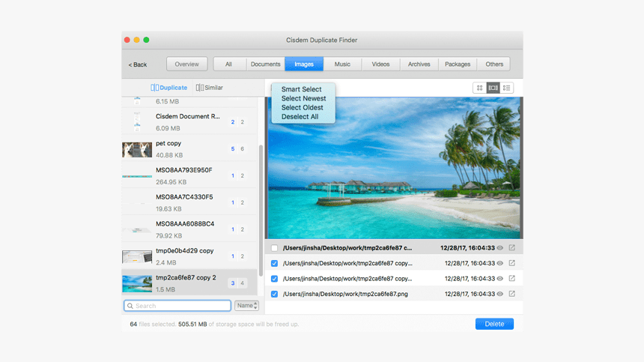
Task: Click the pet copy dogs thumbnail
Action: pyautogui.click(x=137, y=150)
